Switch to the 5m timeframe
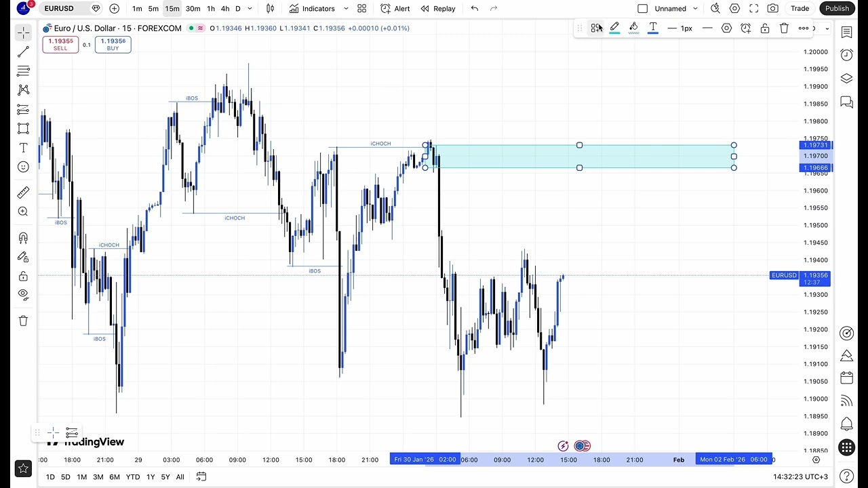868x488 pixels. coord(153,8)
